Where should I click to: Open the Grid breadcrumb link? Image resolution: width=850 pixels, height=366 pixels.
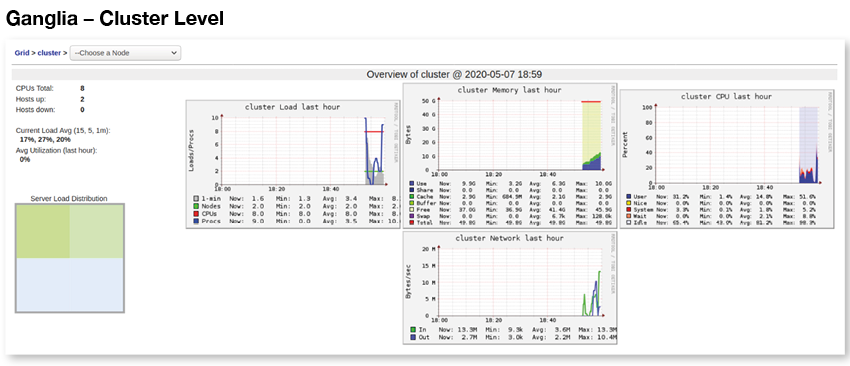pyautogui.click(x=22, y=53)
